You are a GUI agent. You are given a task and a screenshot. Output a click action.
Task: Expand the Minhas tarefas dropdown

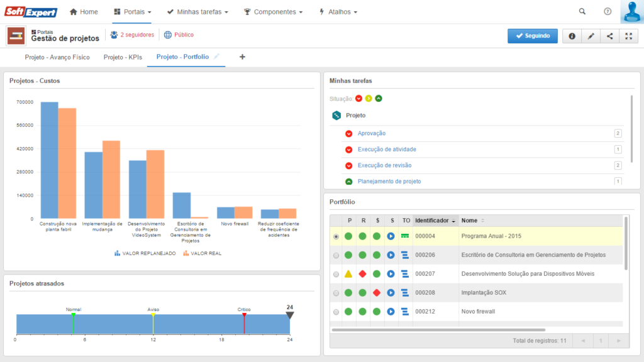197,12
